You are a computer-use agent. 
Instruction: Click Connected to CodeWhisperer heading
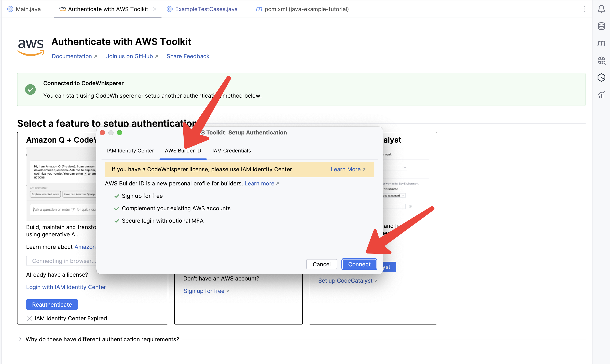[x=83, y=83]
